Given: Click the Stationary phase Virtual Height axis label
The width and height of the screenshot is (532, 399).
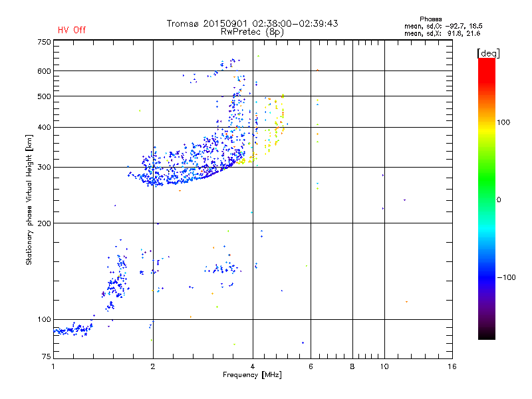Looking at the screenshot, I should [29, 199].
